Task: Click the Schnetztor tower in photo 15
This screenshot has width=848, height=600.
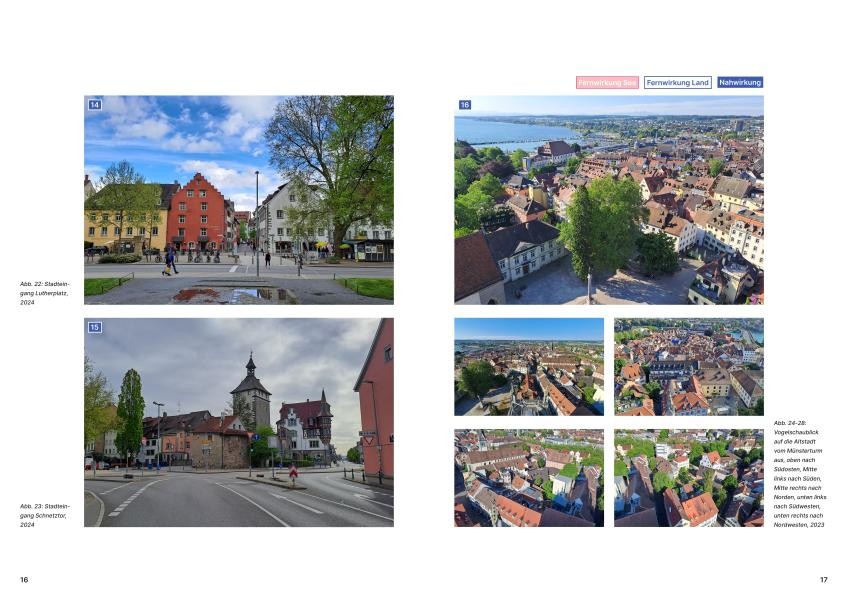Action: [x=250, y=395]
